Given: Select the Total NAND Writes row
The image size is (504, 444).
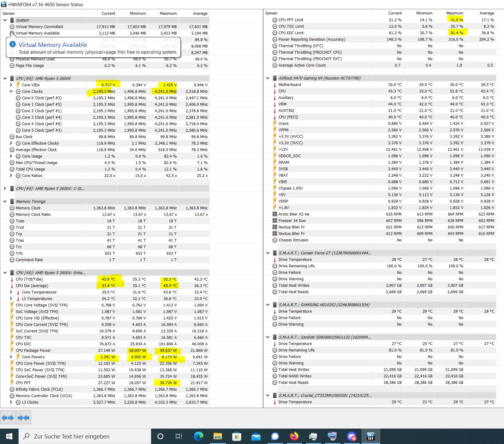Looking at the screenshot, I should click(380, 376).
